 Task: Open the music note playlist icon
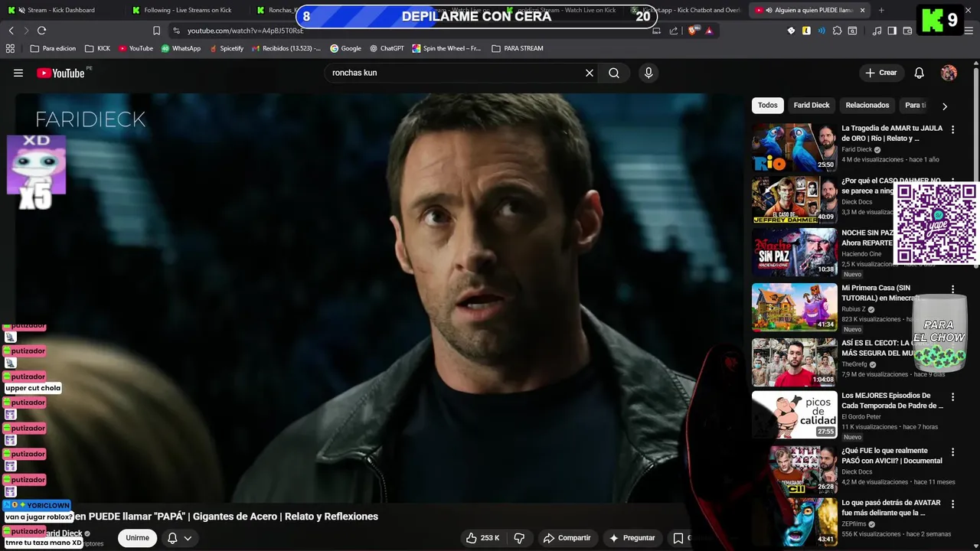877,31
